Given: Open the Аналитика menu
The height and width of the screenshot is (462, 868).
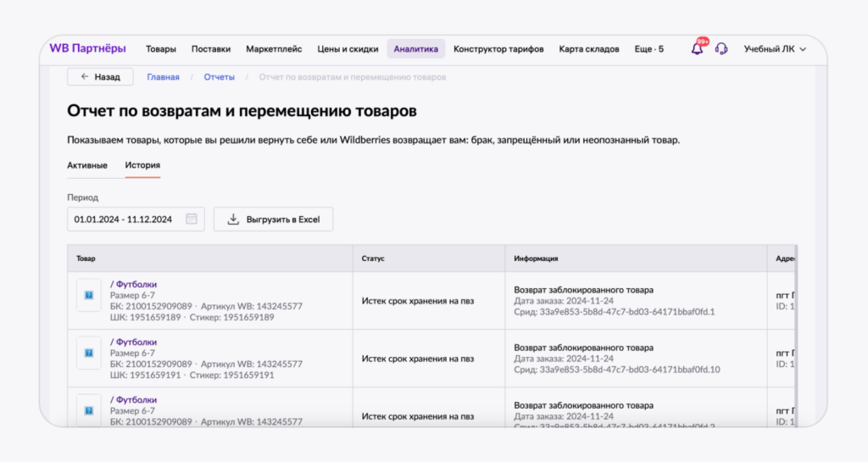Looking at the screenshot, I should 415,48.
